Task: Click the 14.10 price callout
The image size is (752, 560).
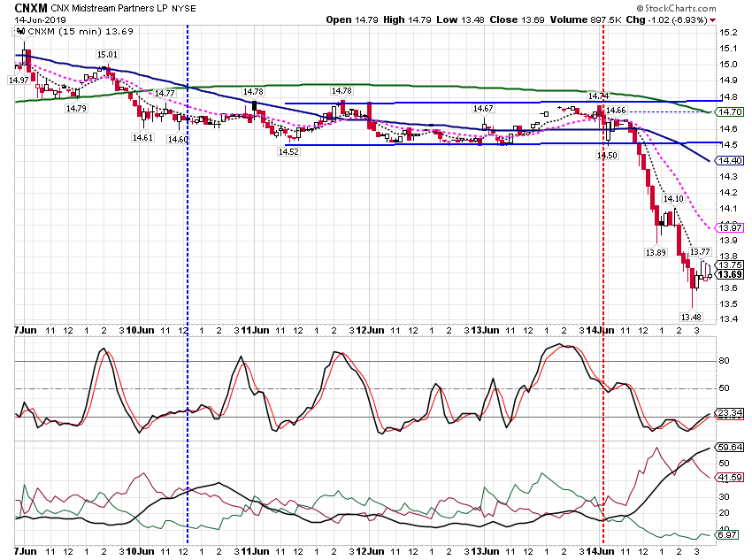Action: (673, 198)
